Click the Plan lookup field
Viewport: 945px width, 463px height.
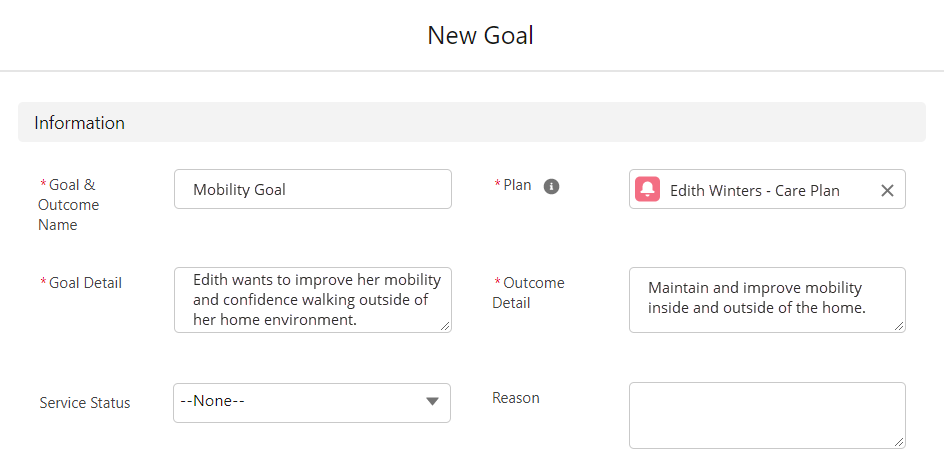767,189
